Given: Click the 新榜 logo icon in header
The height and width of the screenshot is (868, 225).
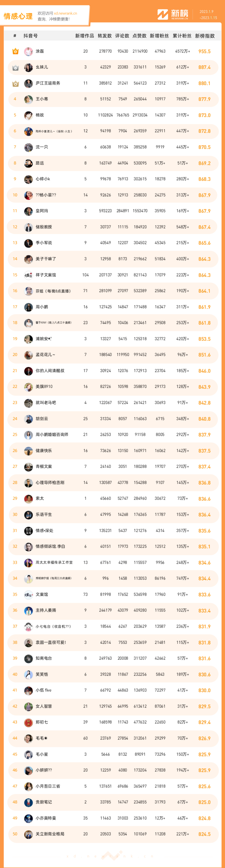Looking at the screenshot, I should [163, 14].
